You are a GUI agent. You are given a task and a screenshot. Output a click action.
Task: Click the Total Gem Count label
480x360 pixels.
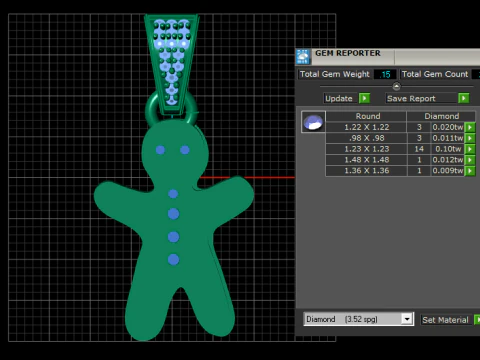pos(435,74)
